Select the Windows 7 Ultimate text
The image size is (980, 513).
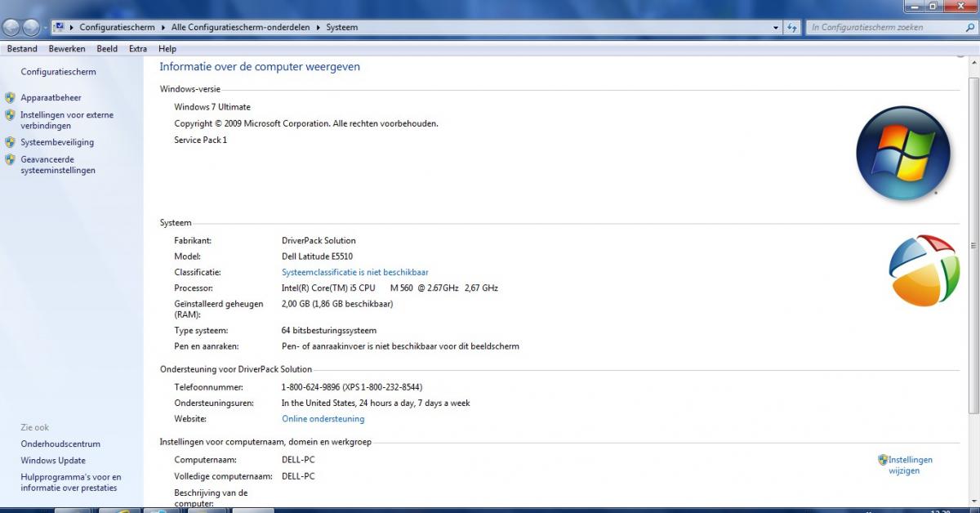pyautogui.click(x=212, y=107)
